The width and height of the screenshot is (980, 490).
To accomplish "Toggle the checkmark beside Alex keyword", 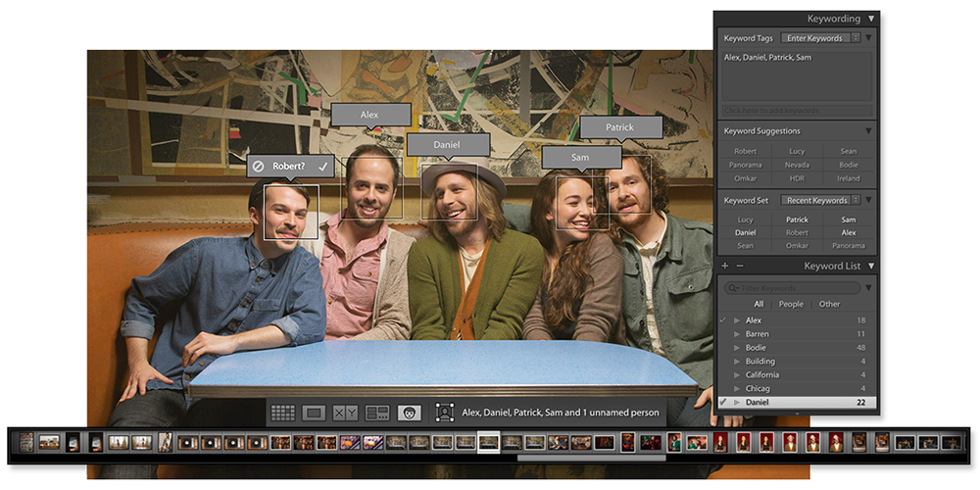I will tap(723, 320).
